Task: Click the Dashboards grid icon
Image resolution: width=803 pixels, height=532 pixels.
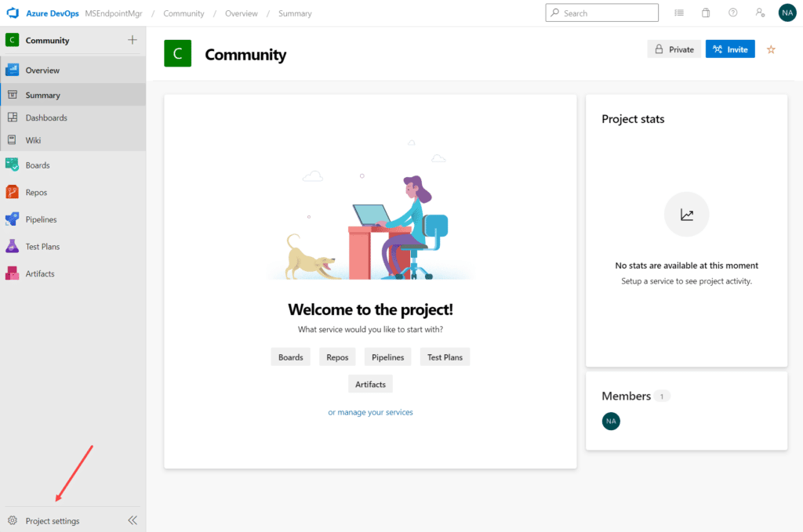Action: [x=13, y=118]
